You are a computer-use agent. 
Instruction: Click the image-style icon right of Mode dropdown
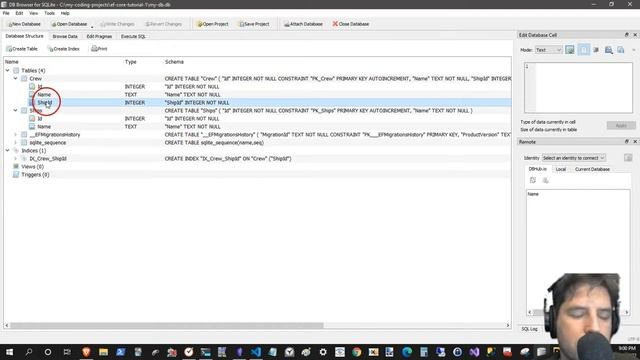pos(570,50)
